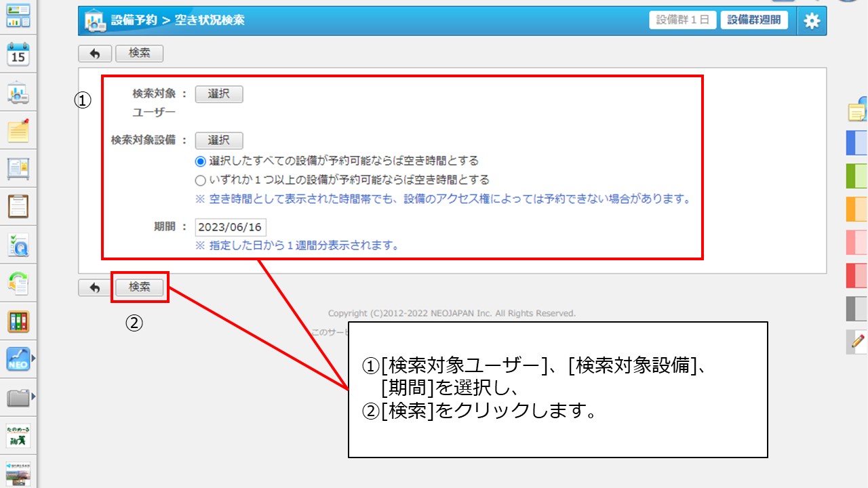
Task: Switch to 設備群1日 view
Action: pyautogui.click(x=683, y=20)
